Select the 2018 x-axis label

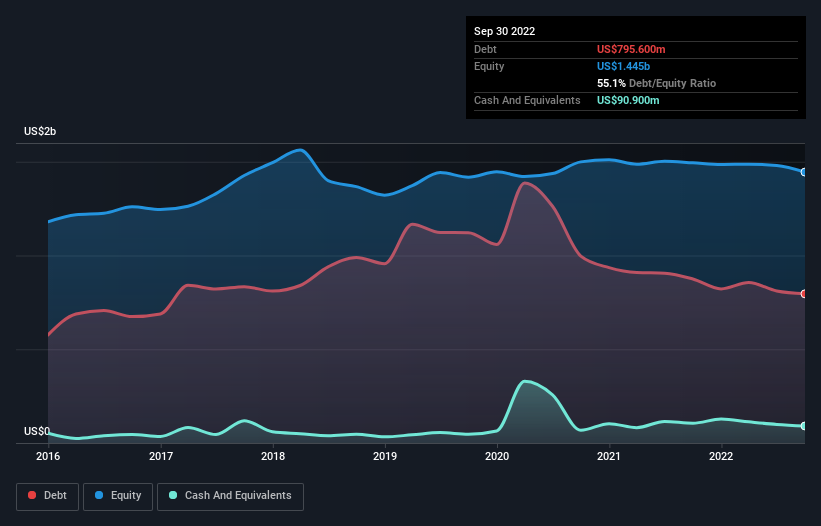pyautogui.click(x=273, y=456)
